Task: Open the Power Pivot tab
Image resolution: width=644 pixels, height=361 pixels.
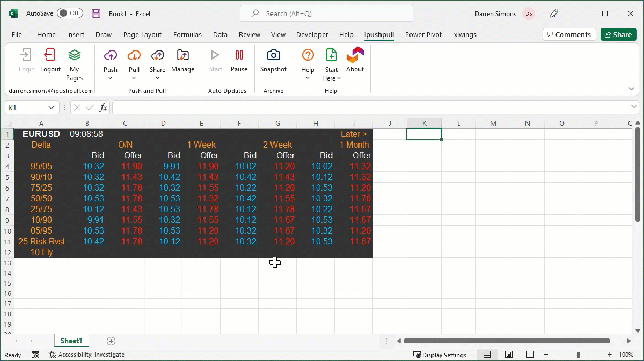Action: coord(423,34)
